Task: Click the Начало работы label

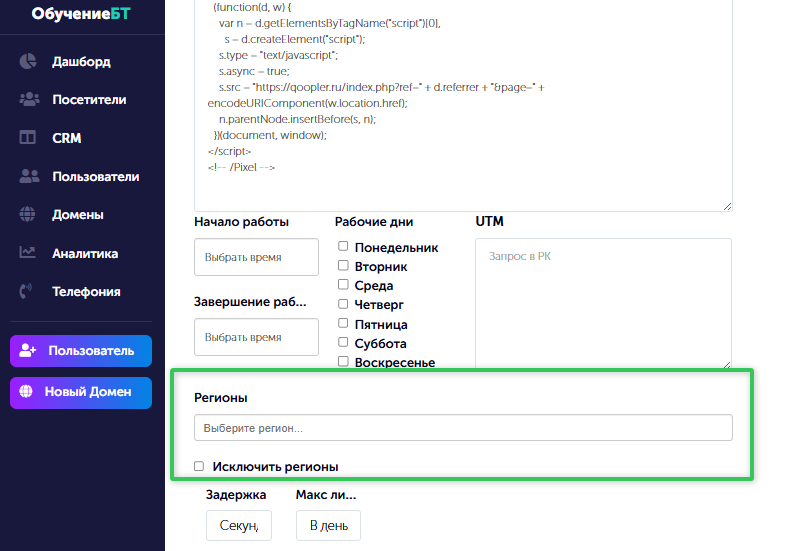Action: point(241,222)
